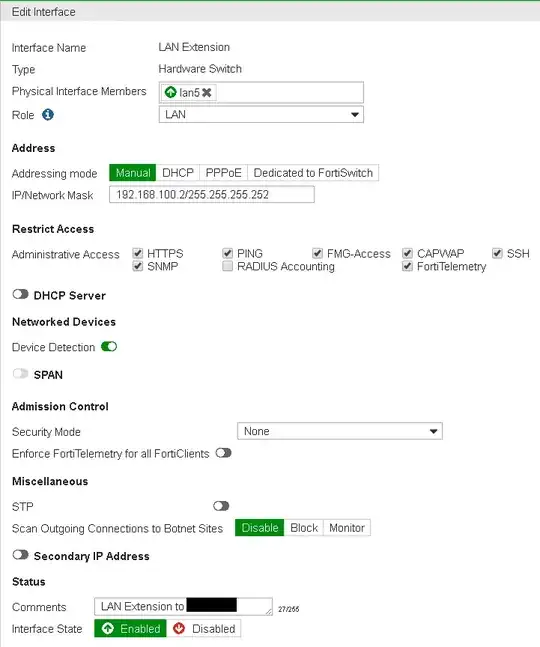Click the green Enabled arrow icon
The height and width of the screenshot is (647, 540).
108,628
